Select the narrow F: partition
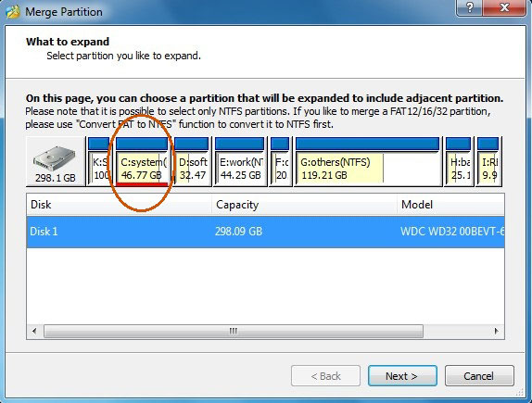Screen dimensions: 532x403 [280, 161]
